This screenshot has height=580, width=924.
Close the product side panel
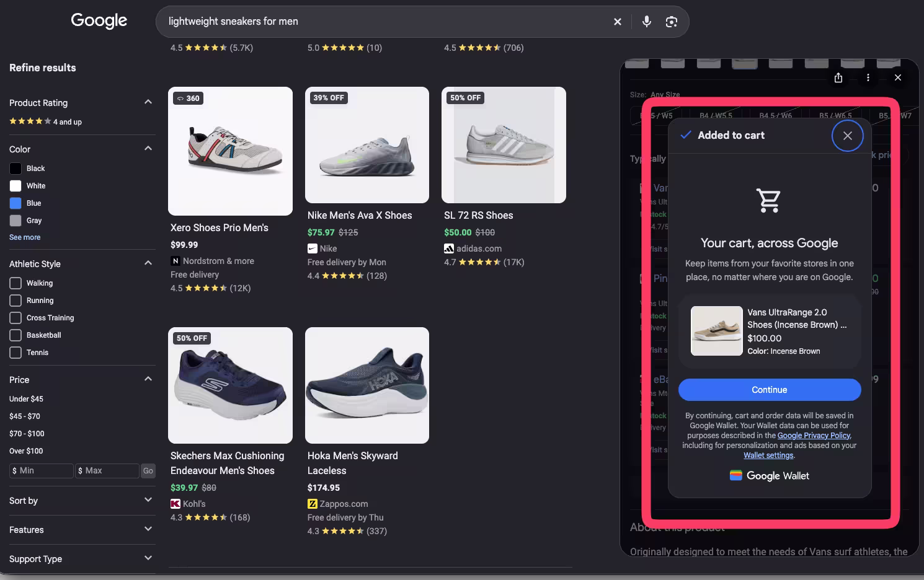coord(897,77)
